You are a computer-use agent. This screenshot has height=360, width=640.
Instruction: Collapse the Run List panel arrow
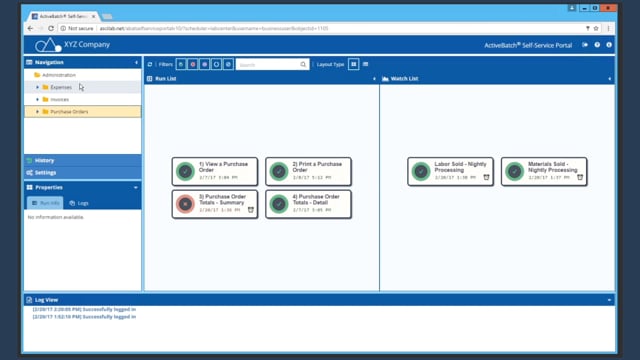pos(374,79)
